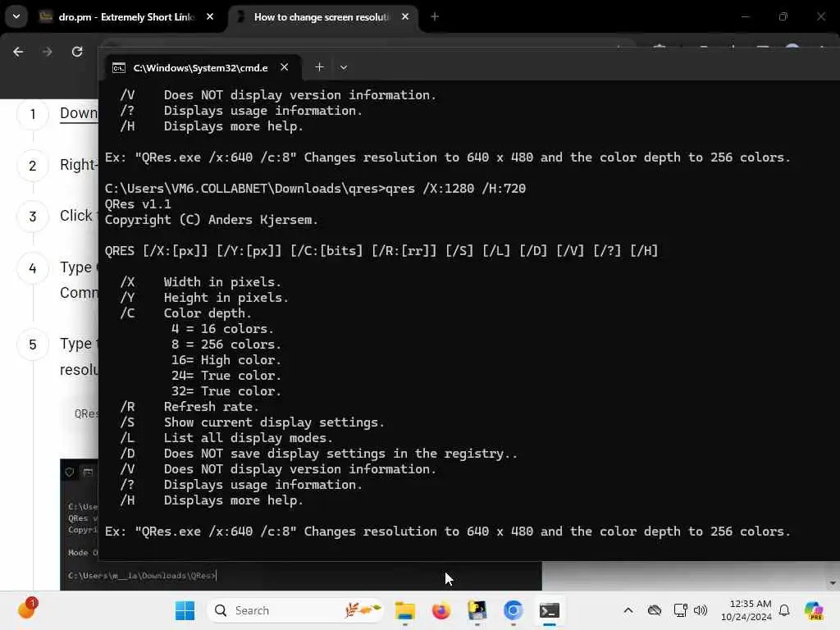The height and width of the screenshot is (630, 840).
Task: Click the 'Refresh rate.' help line
Action: [211, 407]
